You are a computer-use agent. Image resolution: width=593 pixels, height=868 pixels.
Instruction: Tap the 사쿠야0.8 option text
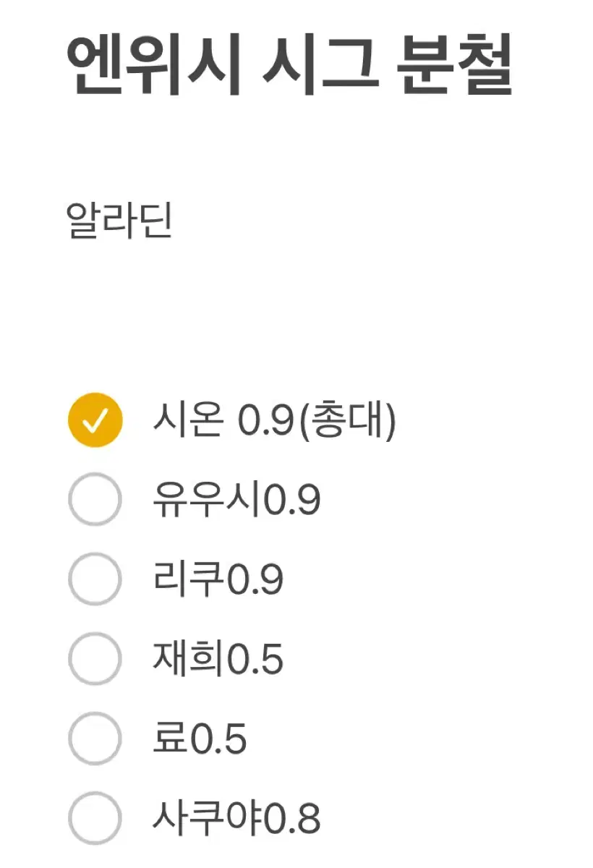[x=236, y=818]
